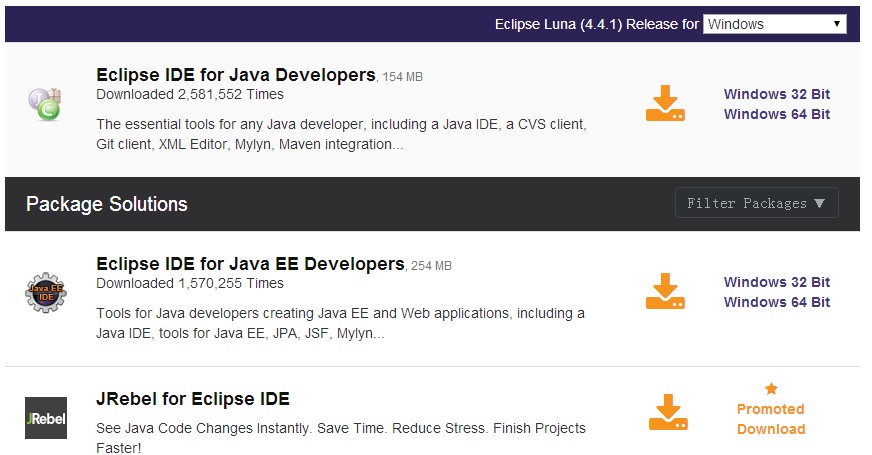
Task: Click the Java EE gear package icon
Action: (x=45, y=292)
